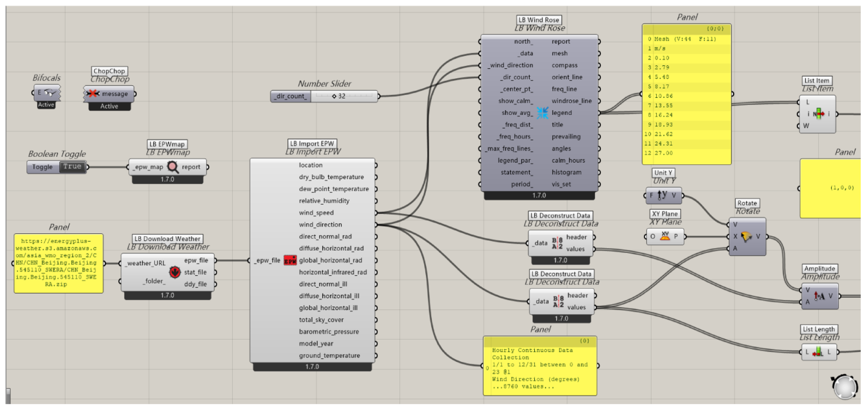Screen dimensions: 868x410
Task: Click the dry_bulb_temperature output
Action: (x=331, y=177)
